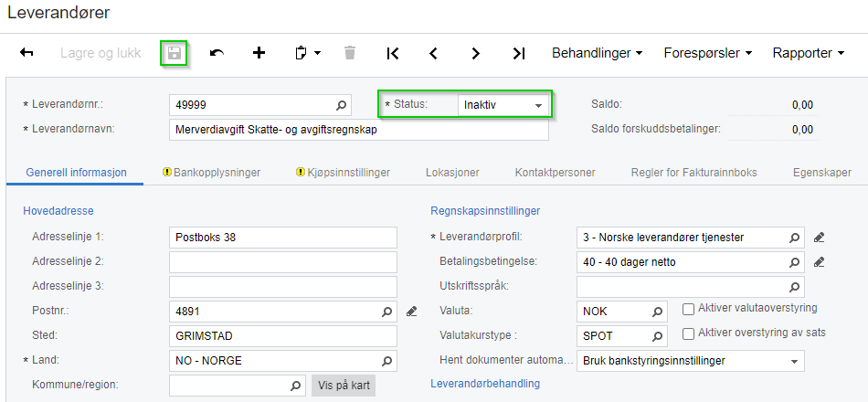Click the undo arrow icon
868x402 pixels.
click(217, 53)
